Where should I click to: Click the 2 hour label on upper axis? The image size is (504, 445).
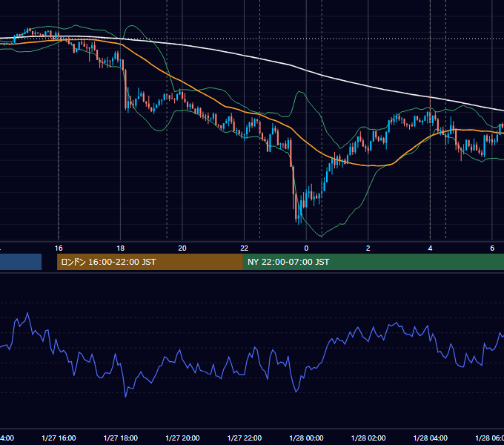[x=368, y=248]
